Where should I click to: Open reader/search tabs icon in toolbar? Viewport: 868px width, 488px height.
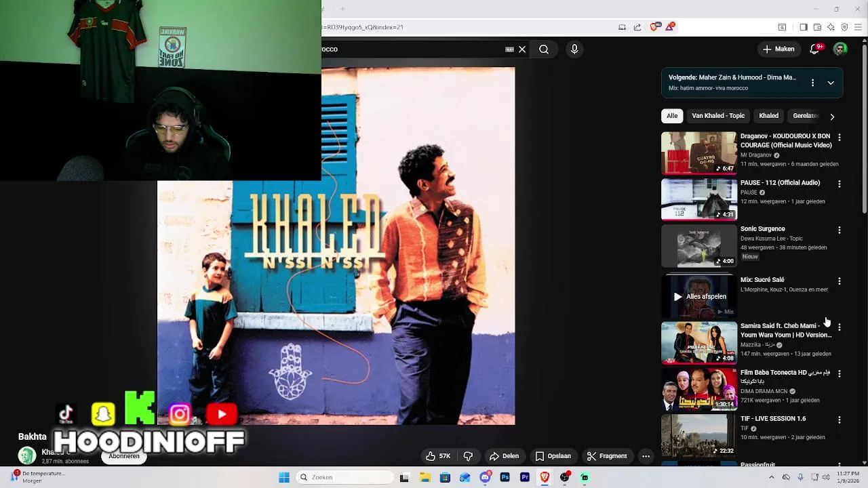coord(782,27)
